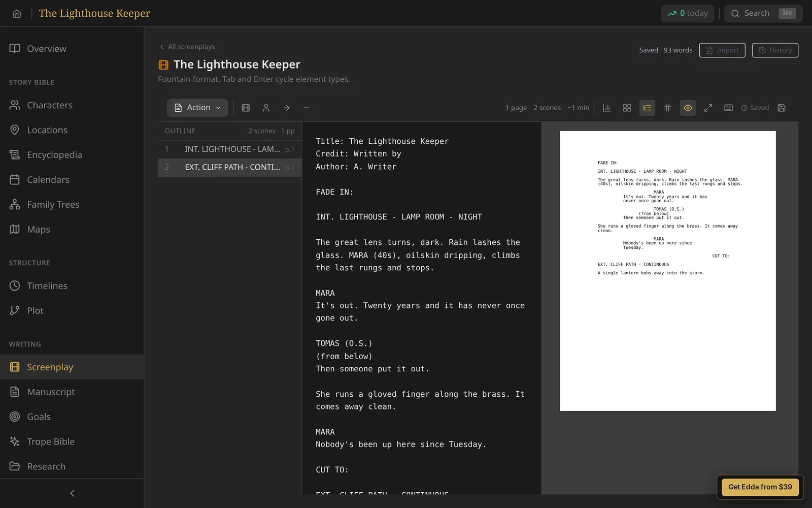Open the scene cards grid view

pyautogui.click(x=627, y=108)
